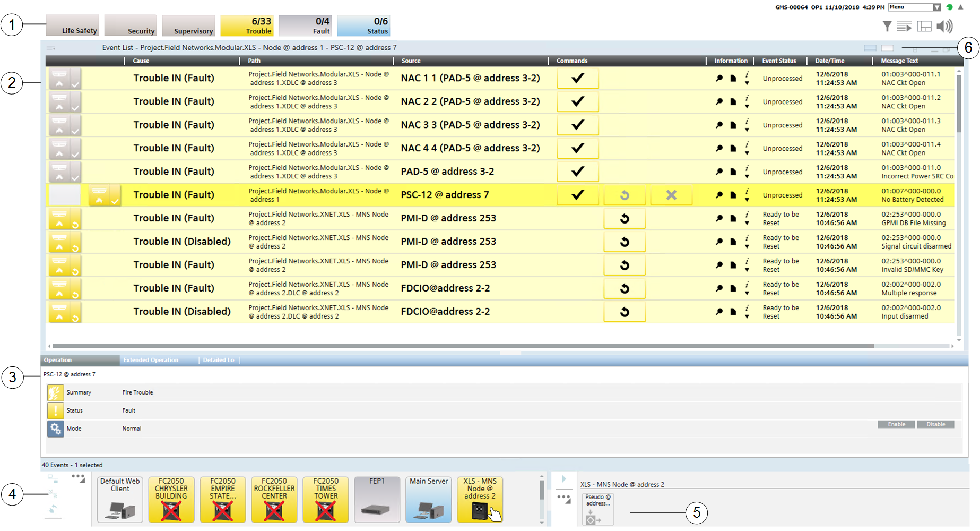Screen dimensions: 980x531
Task: Click the window layout icon in top toolbar
Action: tap(924, 26)
